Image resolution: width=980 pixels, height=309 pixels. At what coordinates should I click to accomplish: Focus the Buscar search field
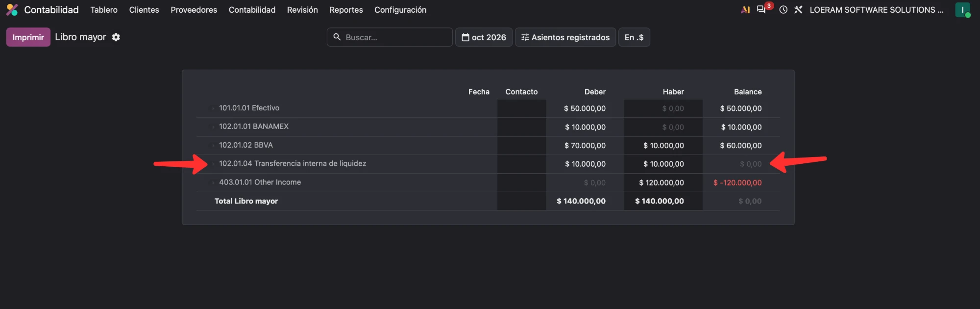[x=390, y=37]
